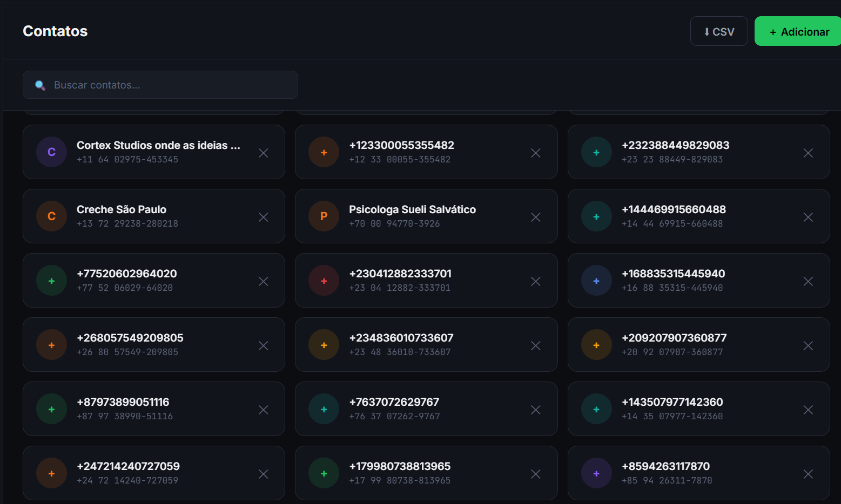Click the avatar of +247214240727059

point(51,473)
